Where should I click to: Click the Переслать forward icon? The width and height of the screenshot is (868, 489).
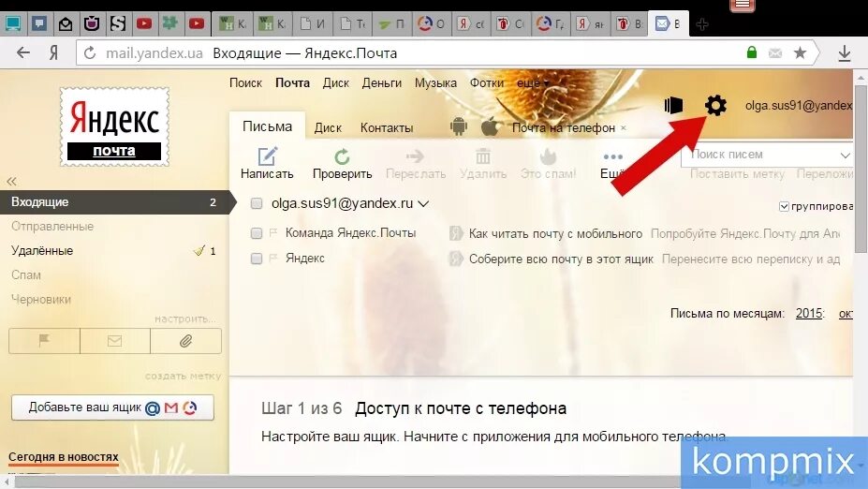pyautogui.click(x=415, y=156)
